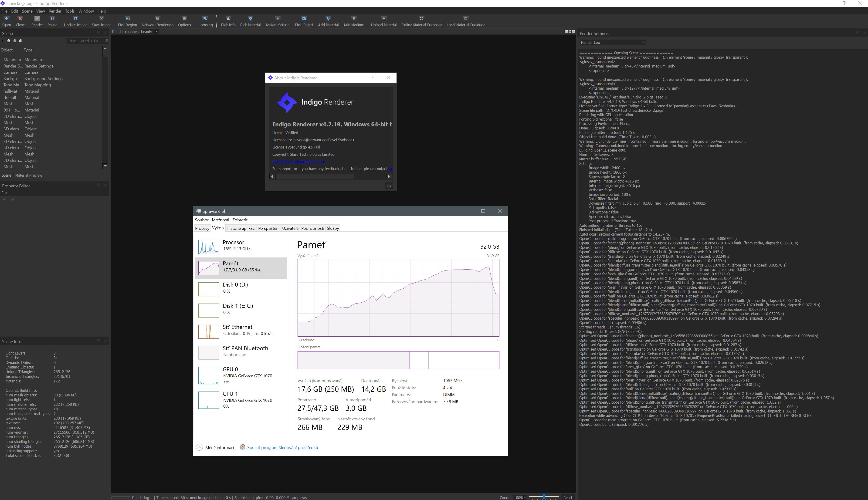Select the Assign Material tool
Image resolution: width=868 pixels, height=500 pixels.
[278, 21]
